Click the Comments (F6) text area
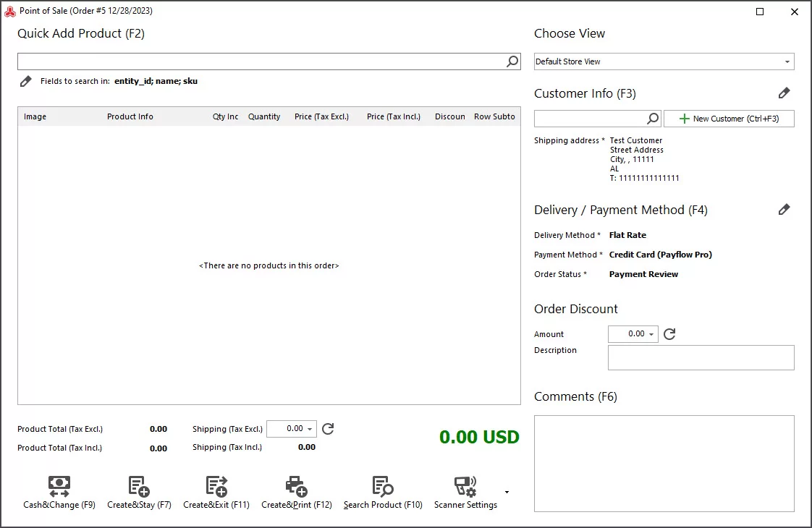Viewport: 812px width, 528px height. 664,464
